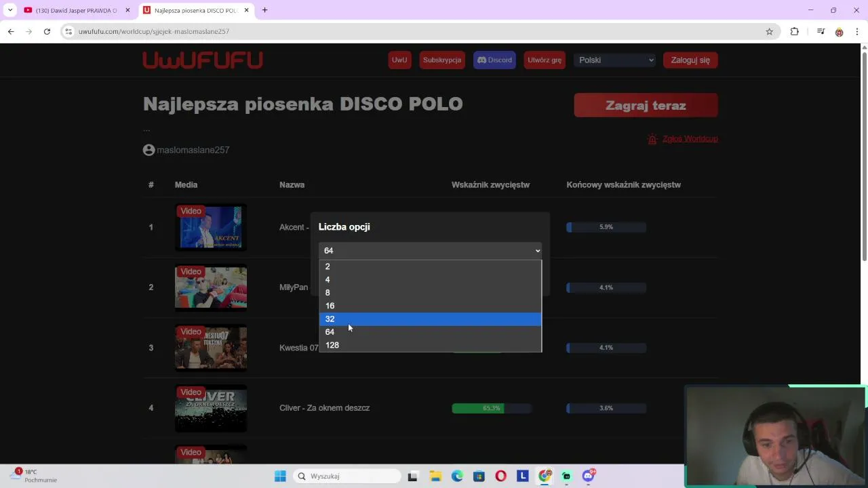Open the weather widget showing 18°C
Screen dimensions: 868x488
(x=34, y=476)
